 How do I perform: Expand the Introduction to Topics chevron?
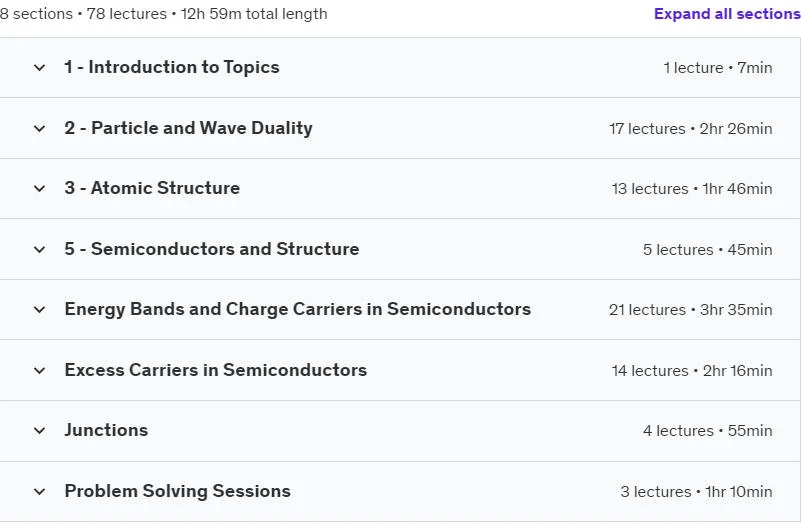tap(39, 67)
